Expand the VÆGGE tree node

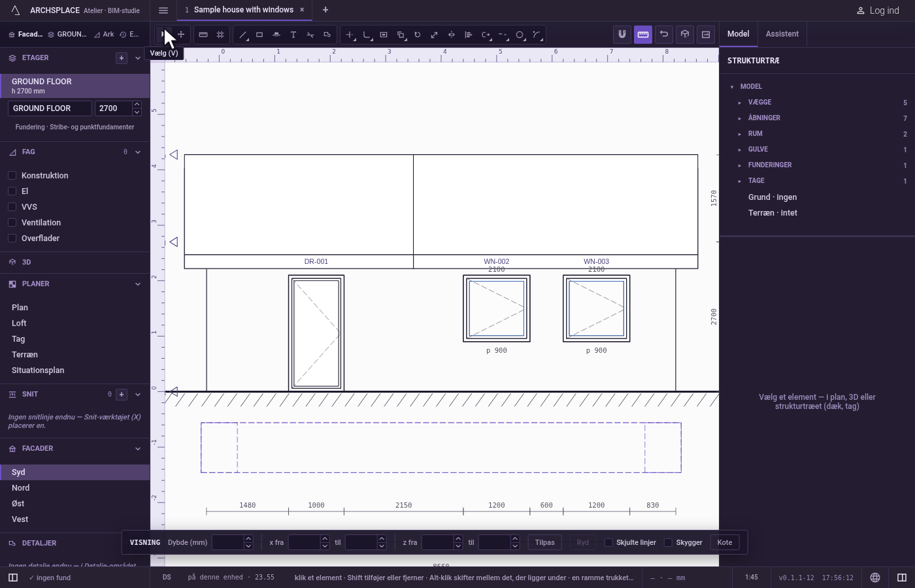[740, 103]
